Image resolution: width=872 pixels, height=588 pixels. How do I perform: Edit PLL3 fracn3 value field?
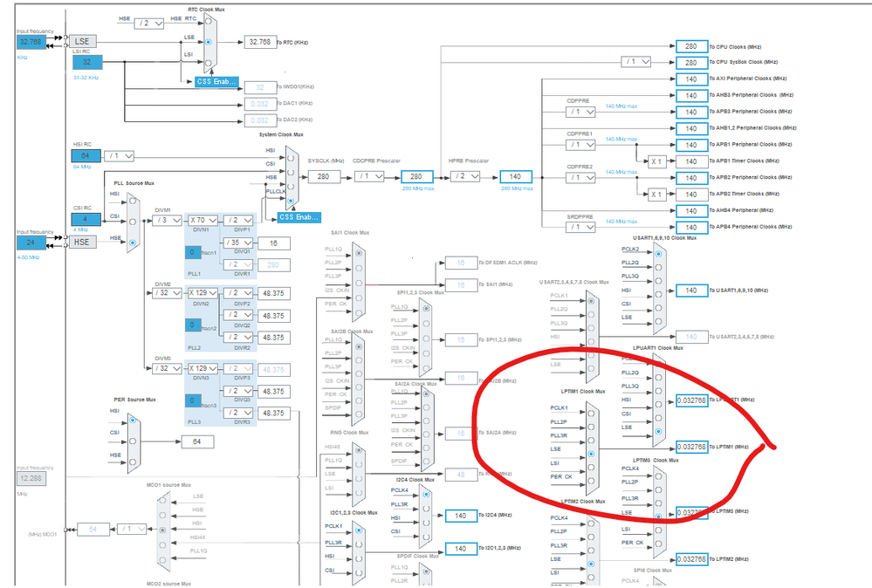coord(192,400)
